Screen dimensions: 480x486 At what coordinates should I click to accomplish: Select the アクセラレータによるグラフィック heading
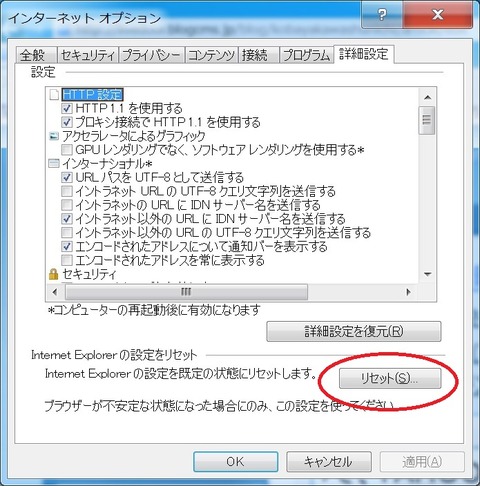(134, 136)
